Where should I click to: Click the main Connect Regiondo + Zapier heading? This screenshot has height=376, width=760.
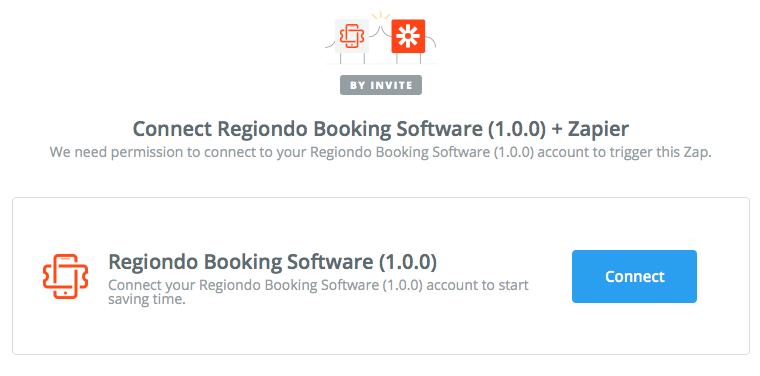pos(380,129)
